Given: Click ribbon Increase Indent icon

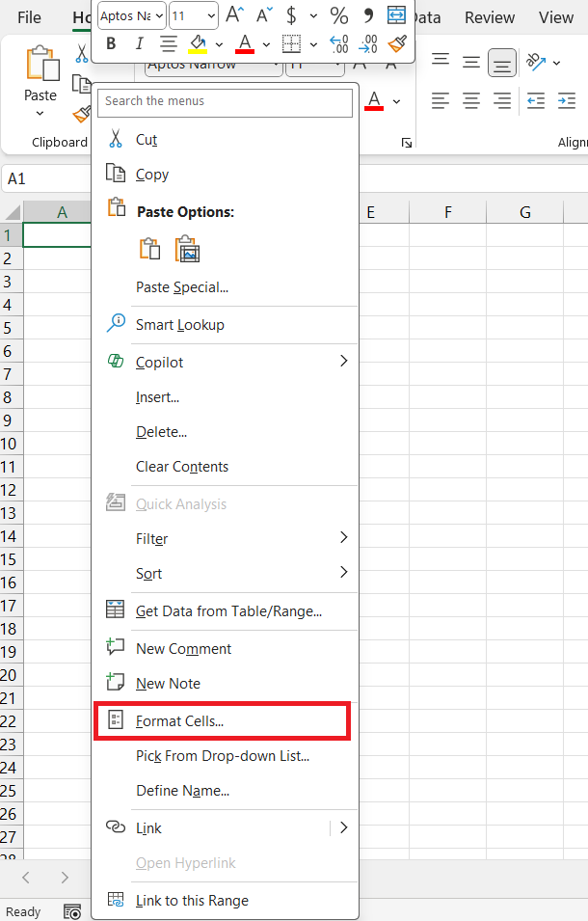Looking at the screenshot, I should point(566,101).
